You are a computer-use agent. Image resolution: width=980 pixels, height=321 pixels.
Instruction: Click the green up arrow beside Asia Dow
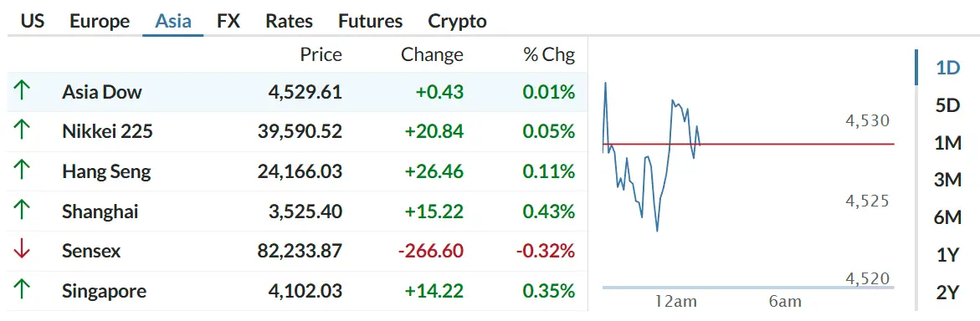[21, 92]
